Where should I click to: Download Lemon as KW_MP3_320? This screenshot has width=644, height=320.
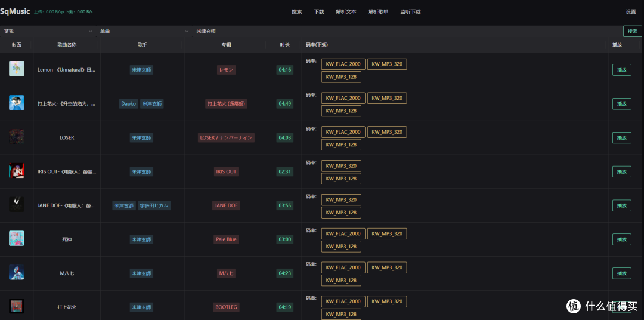point(387,64)
